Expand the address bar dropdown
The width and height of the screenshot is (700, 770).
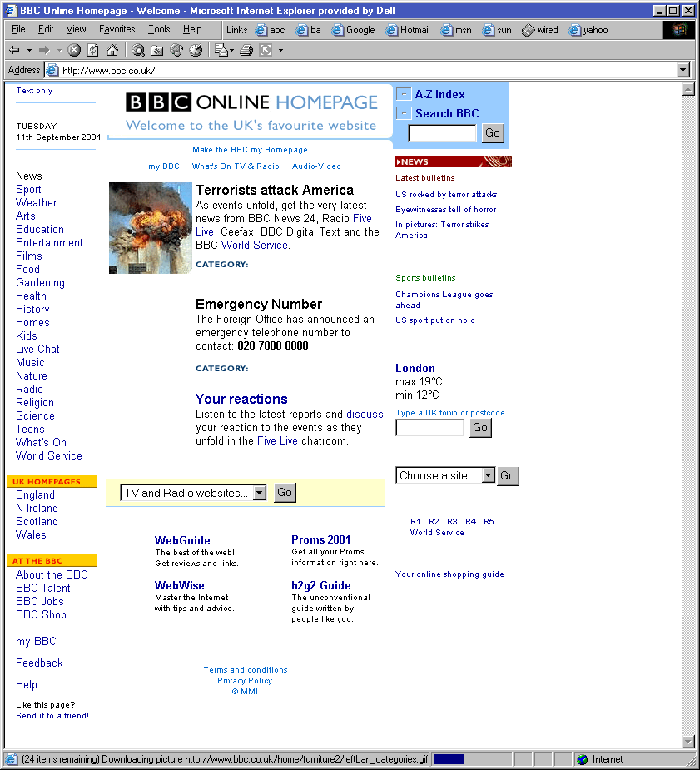(683, 70)
